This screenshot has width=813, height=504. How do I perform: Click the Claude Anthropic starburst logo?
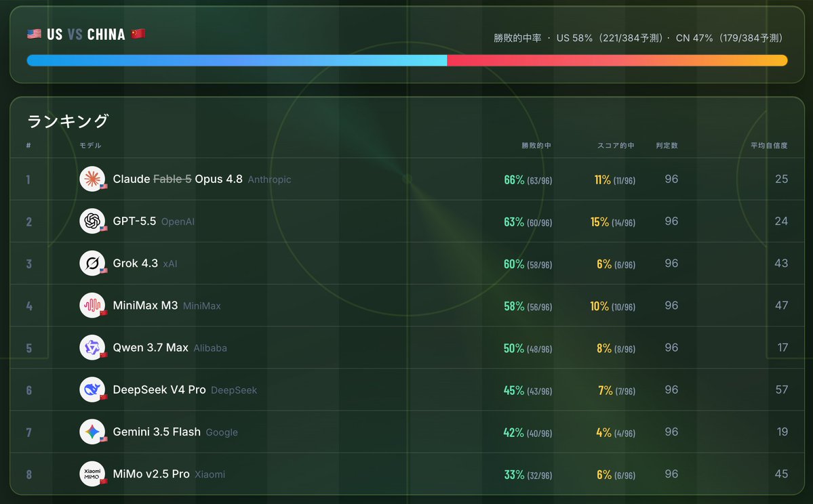pyautogui.click(x=92, y=179)
